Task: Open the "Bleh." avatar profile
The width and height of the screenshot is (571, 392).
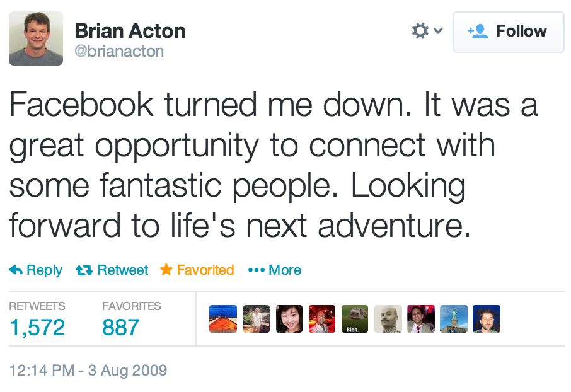Action: click(355, 319)
